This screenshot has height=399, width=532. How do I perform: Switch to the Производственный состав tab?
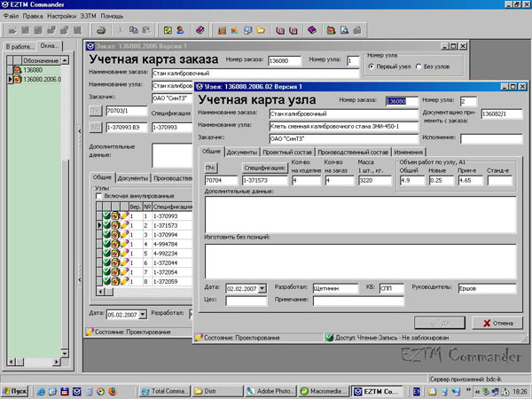[353, 153]
